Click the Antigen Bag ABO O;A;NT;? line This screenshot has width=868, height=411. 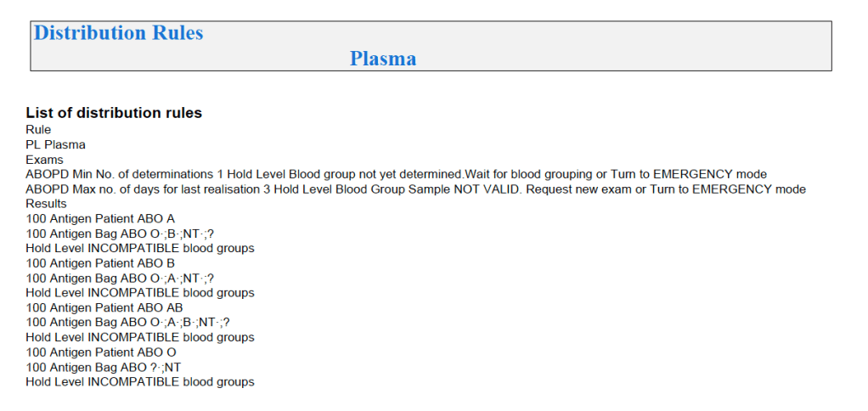click(x=114, y=278)
